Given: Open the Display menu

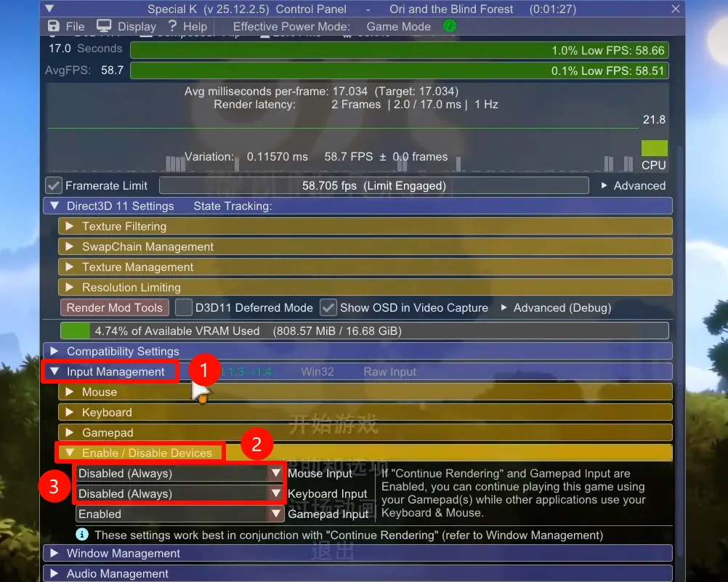Looking at the screenshot, I should pos(137,26).
